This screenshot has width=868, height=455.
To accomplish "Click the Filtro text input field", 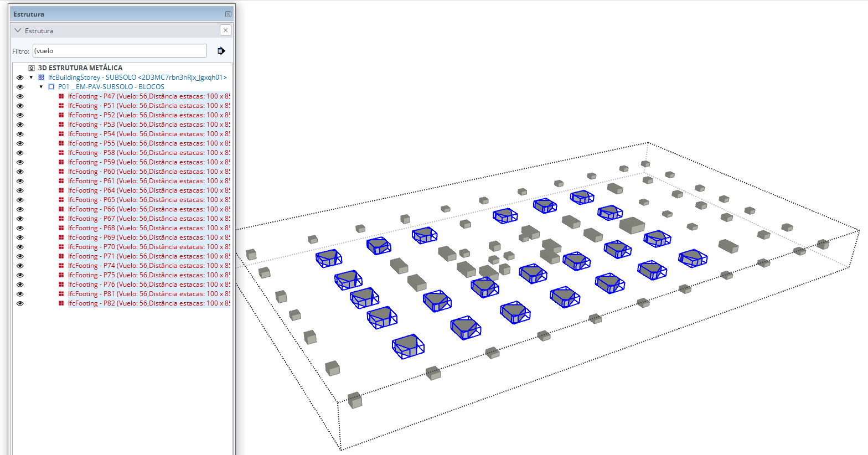I will point(120,51).
